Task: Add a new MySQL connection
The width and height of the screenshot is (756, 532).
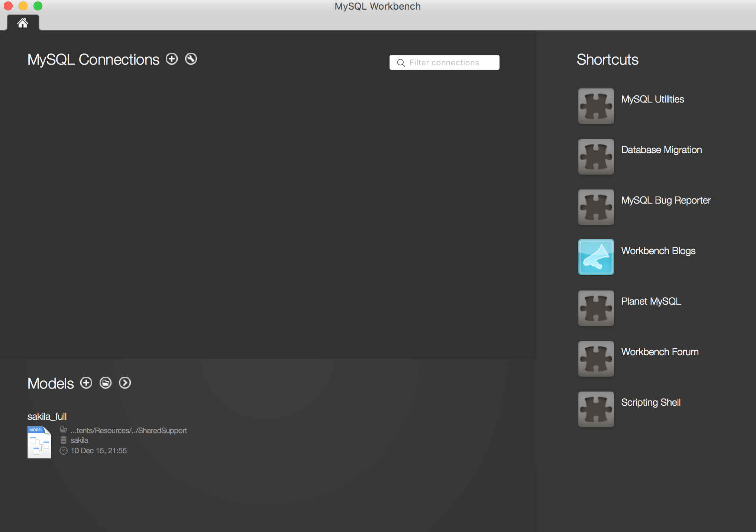Action: point(172,59)
